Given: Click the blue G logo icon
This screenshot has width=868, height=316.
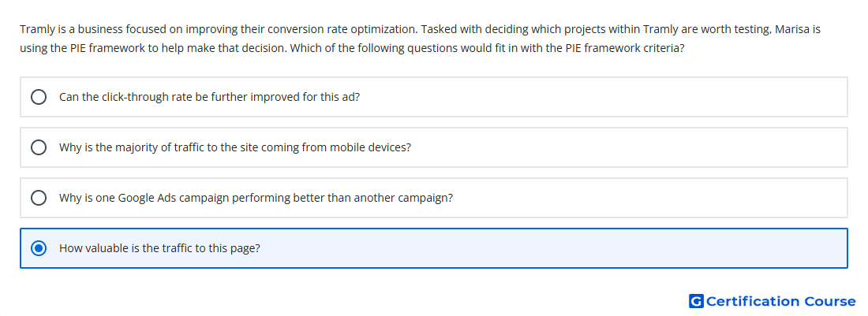Looking at the screenshot, I should point(696,301).
